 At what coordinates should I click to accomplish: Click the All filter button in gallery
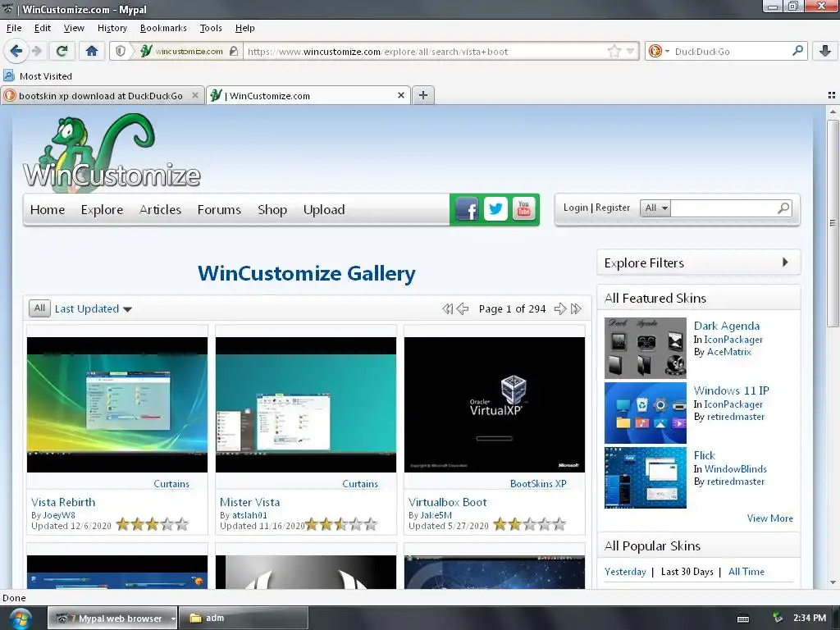click(39, 308)
